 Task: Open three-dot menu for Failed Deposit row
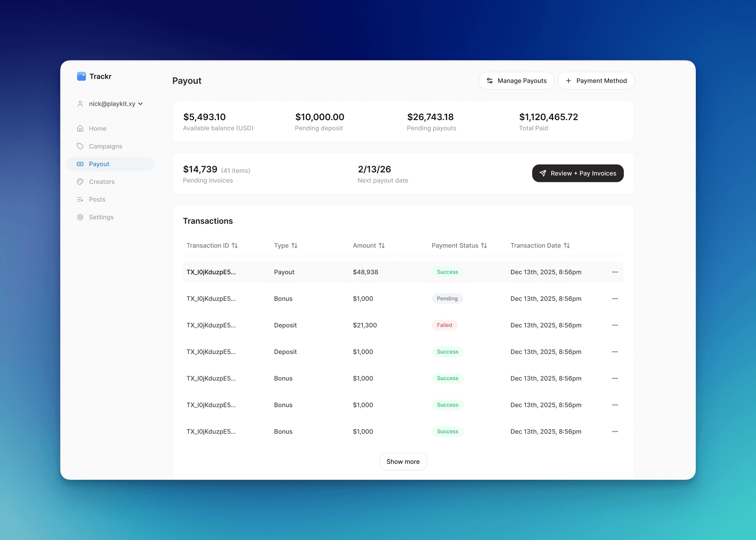(615, 325)
